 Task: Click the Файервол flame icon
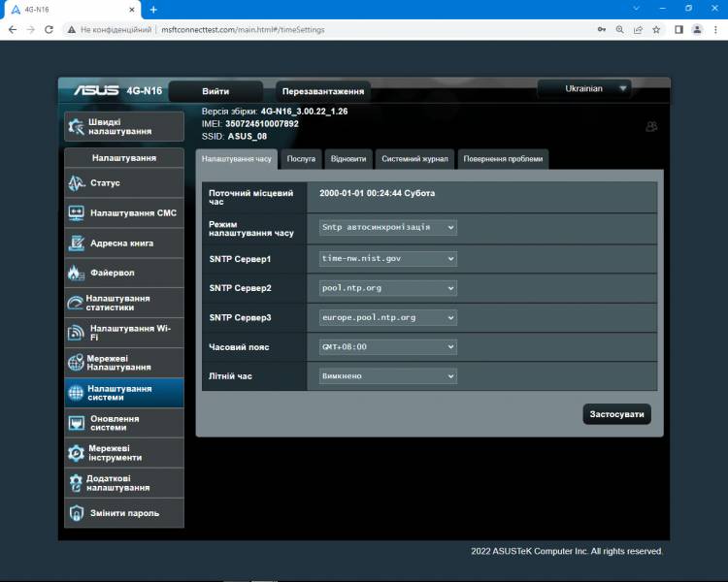pos(76,273)
